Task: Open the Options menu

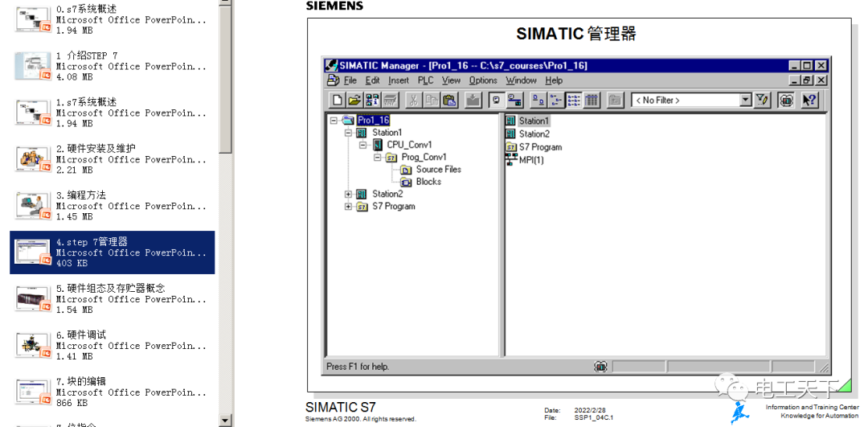Action: tap(483, 80)
